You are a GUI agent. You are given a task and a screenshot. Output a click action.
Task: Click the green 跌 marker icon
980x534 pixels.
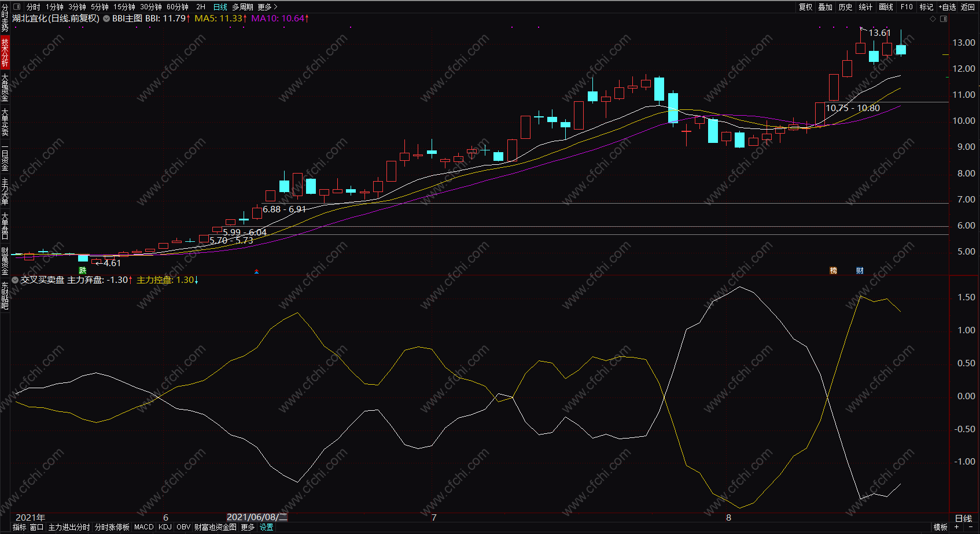coord(83,270)
